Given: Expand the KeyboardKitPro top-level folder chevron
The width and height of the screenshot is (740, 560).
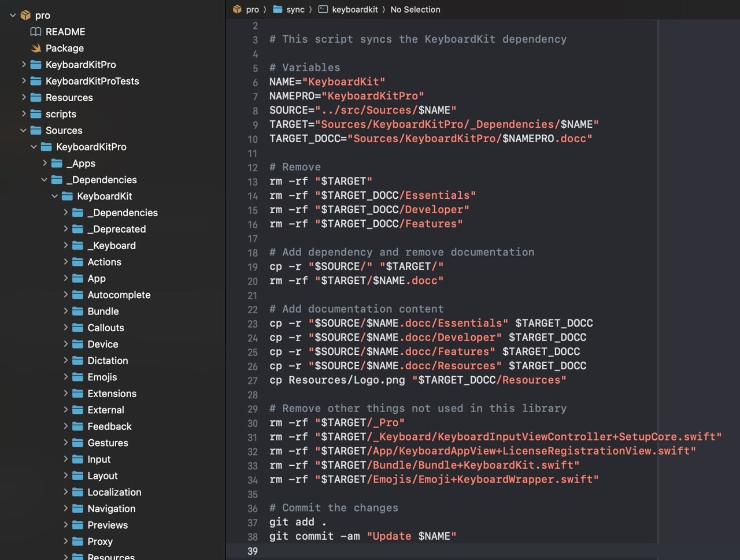Looking at the screenshot, I should 24,65.
